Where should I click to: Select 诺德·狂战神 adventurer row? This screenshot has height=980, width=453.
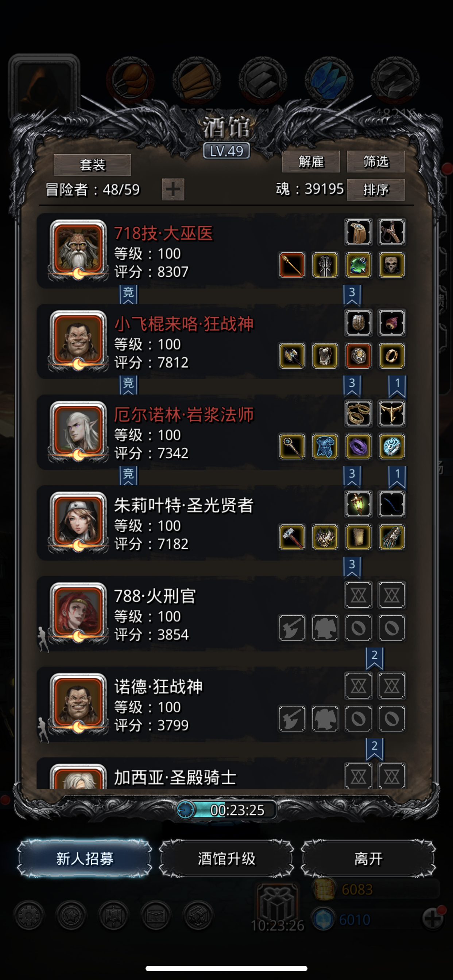225,705
